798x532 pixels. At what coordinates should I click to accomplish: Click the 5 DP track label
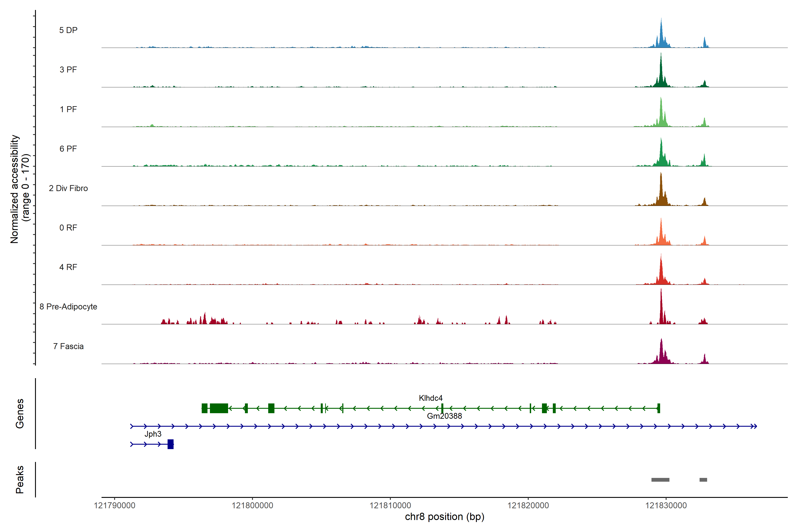point(68,30)
